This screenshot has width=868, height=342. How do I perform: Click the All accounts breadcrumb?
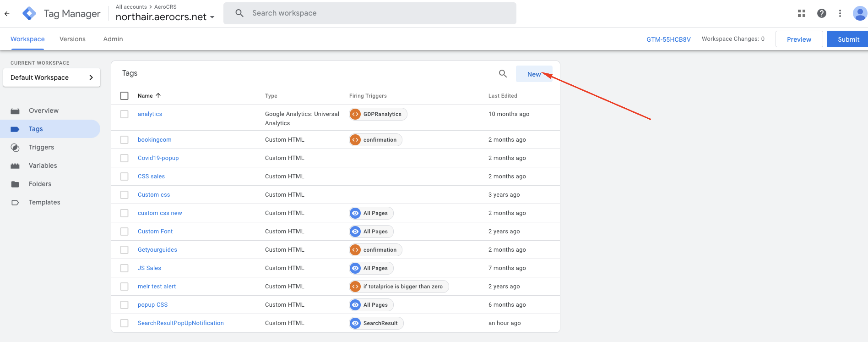tap(131, 7)
